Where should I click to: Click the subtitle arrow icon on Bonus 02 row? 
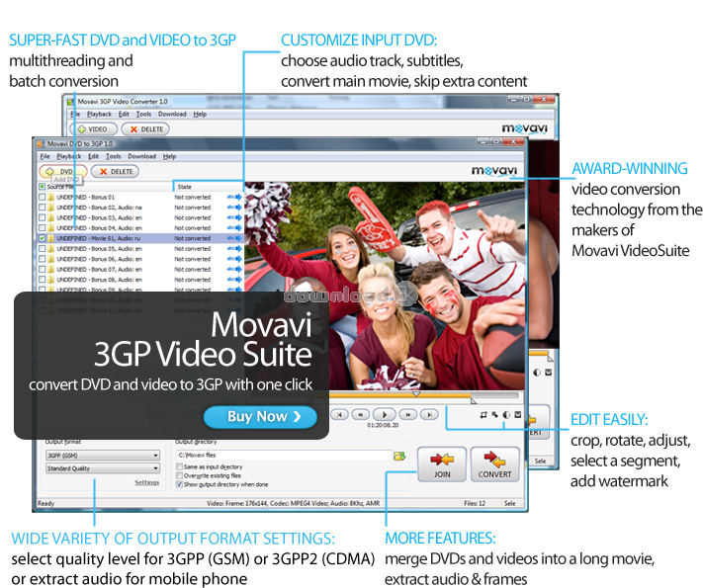(234, 208)
